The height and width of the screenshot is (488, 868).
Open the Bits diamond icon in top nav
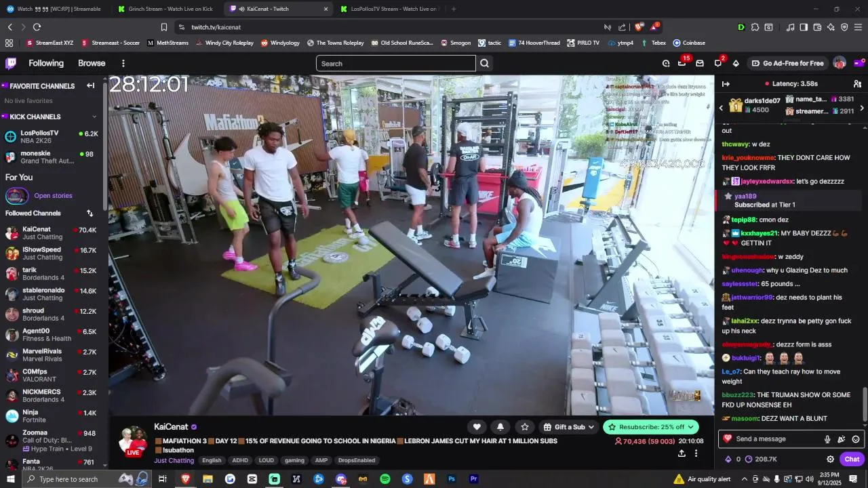click(736, 63)
